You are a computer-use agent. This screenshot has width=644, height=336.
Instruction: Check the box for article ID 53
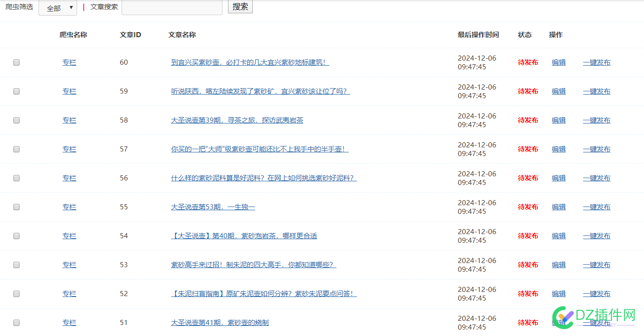tap(17, 265)
